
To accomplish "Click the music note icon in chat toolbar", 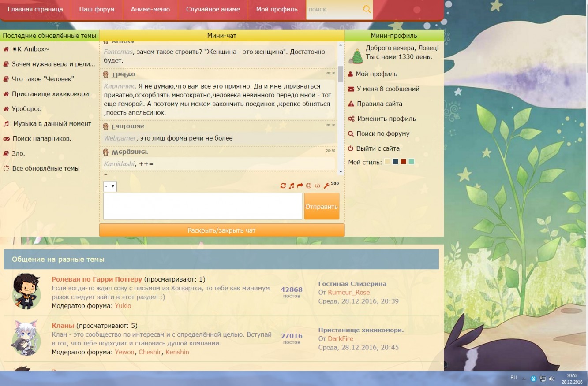I will [x=292, y=186].
